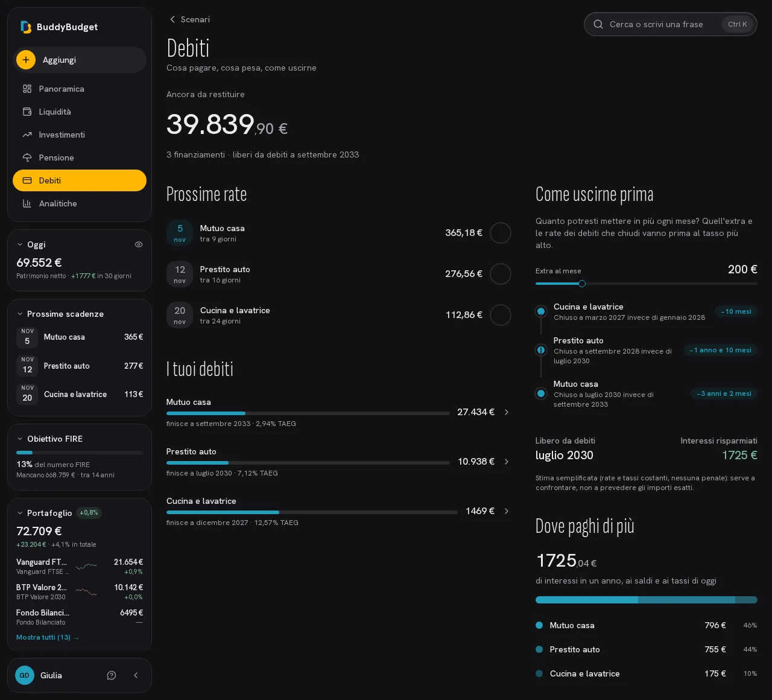Click the Cucina e lavatrice legend dot

[x=539, y=673]
